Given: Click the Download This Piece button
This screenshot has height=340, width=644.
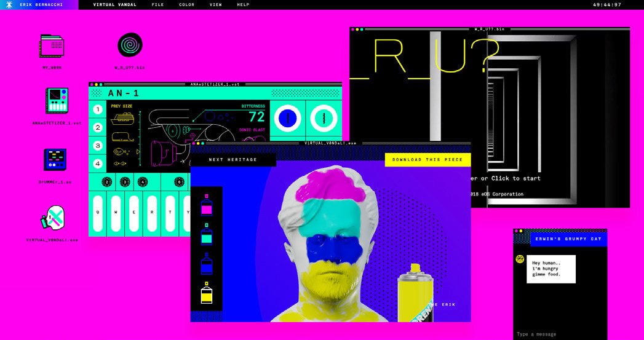Looking at the screenshot, I should 427,160.
